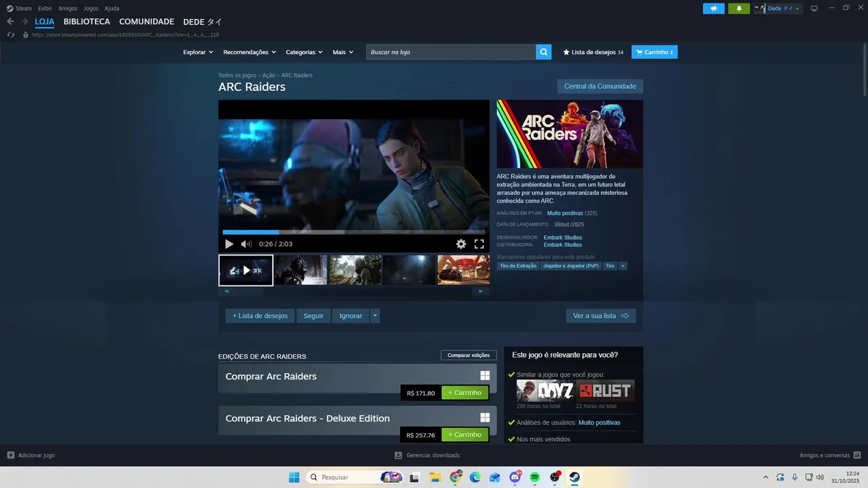Open Central da Comunidade
868x488 pixels.
click(x=600, y=86)
